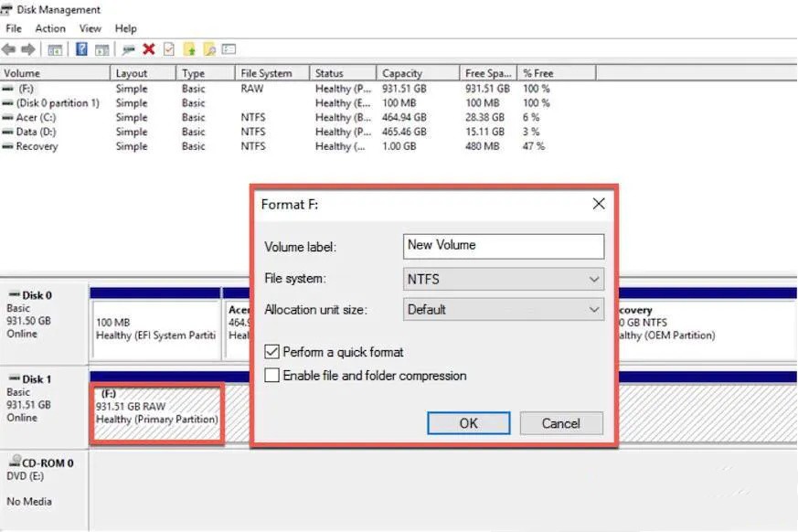
Task: Click the volume icon beside Data (D:)
Action: click(7, 132)
